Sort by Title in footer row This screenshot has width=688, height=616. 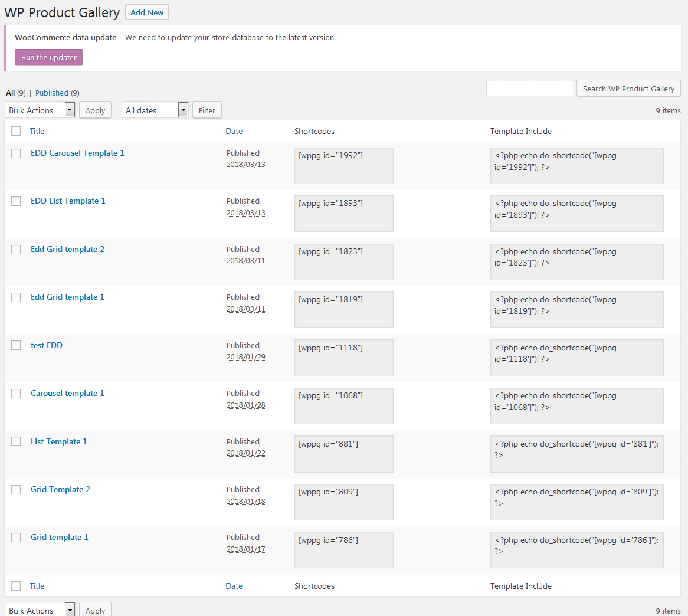click(37, 586)
